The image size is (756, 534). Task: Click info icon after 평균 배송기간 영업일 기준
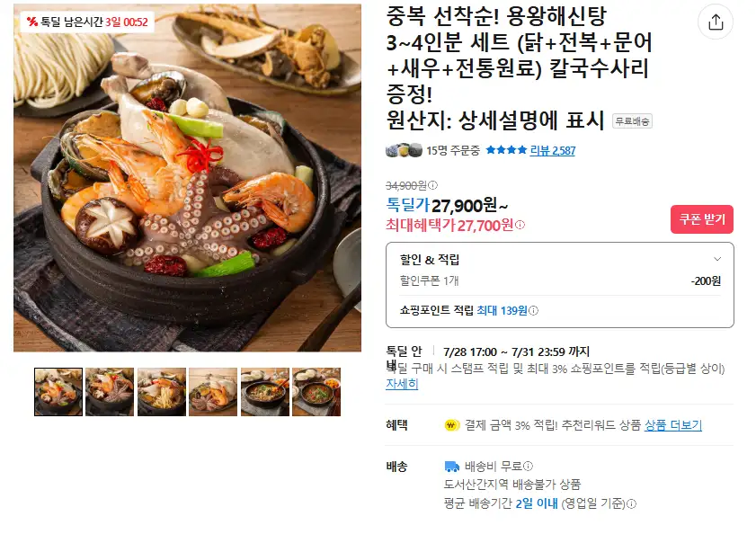(x=632, y=503)
